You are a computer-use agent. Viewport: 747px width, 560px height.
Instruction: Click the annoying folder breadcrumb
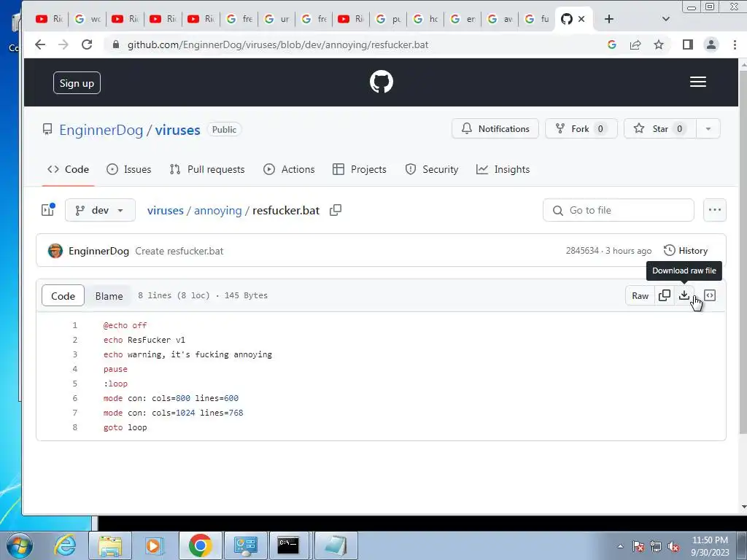pyautogui.click(x=217, y=211)
